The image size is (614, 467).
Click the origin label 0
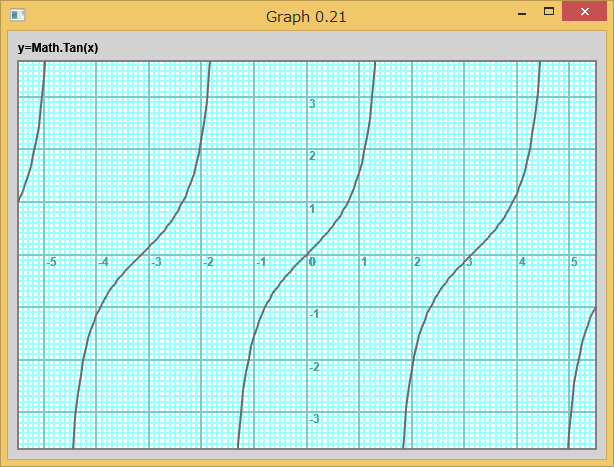coord(312,261)
